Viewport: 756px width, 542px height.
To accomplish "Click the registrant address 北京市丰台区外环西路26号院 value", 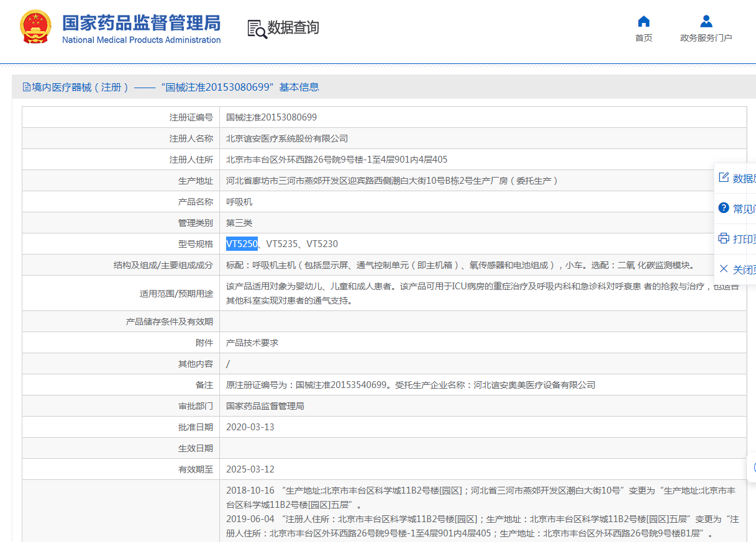I will coord(337,160).
